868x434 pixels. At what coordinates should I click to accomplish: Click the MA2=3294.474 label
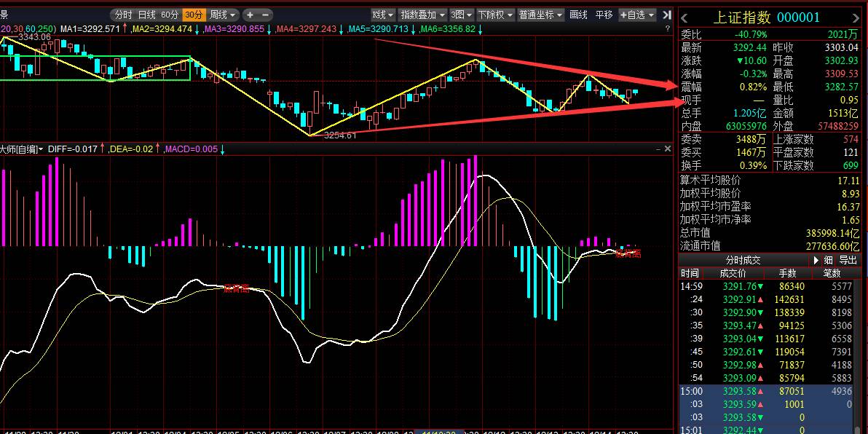point(162,29)
